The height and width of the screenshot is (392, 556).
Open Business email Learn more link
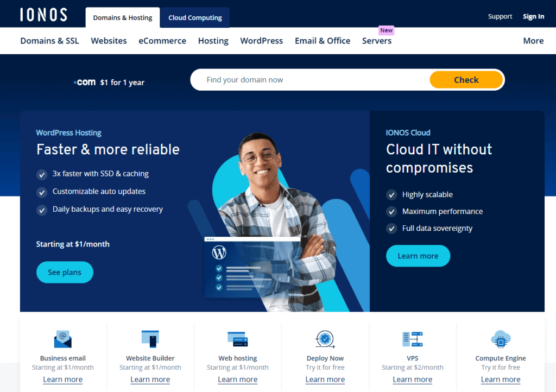pos(63,380)
